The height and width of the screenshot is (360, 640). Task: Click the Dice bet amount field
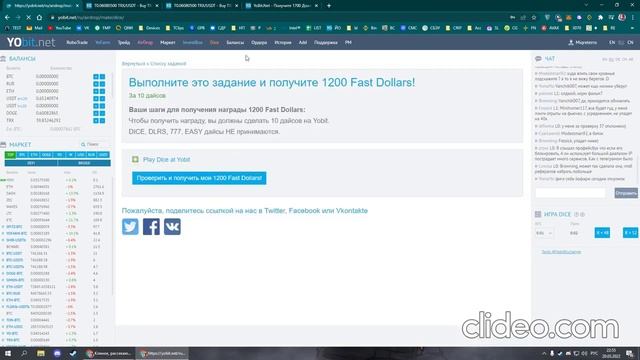pyautogui.click(x=574, y=233)
